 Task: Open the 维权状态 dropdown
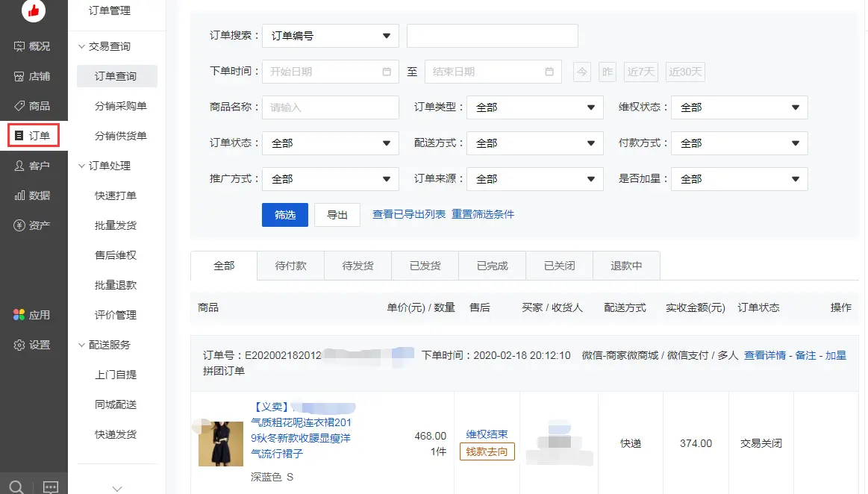click(x=739, y=107)
